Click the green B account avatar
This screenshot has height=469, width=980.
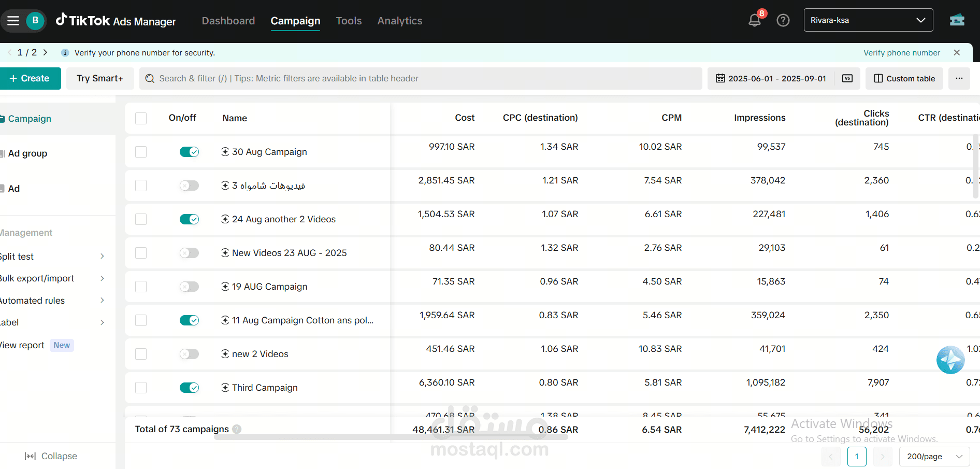[x=35, y=21]
